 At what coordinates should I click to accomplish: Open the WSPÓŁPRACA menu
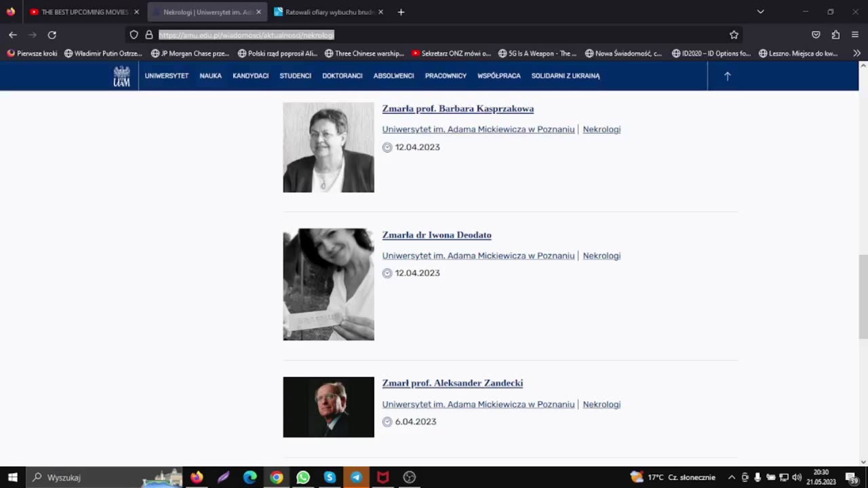(x=499, y=76)
